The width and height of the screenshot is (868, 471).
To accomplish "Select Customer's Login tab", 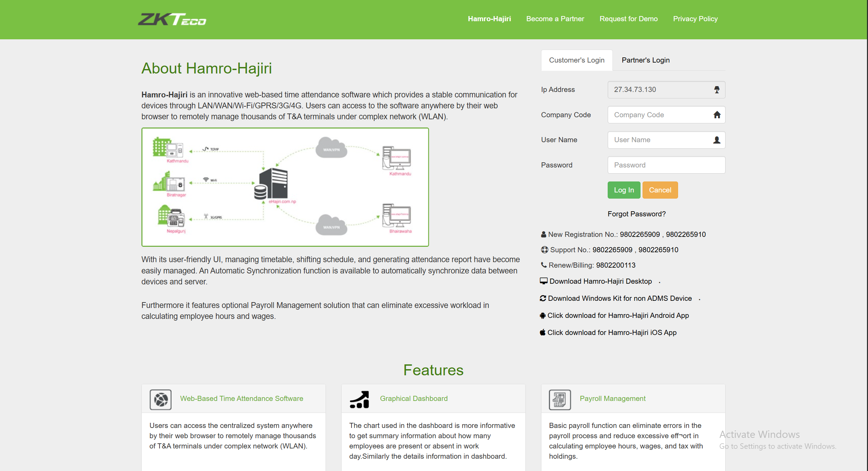I will point(577,60).
